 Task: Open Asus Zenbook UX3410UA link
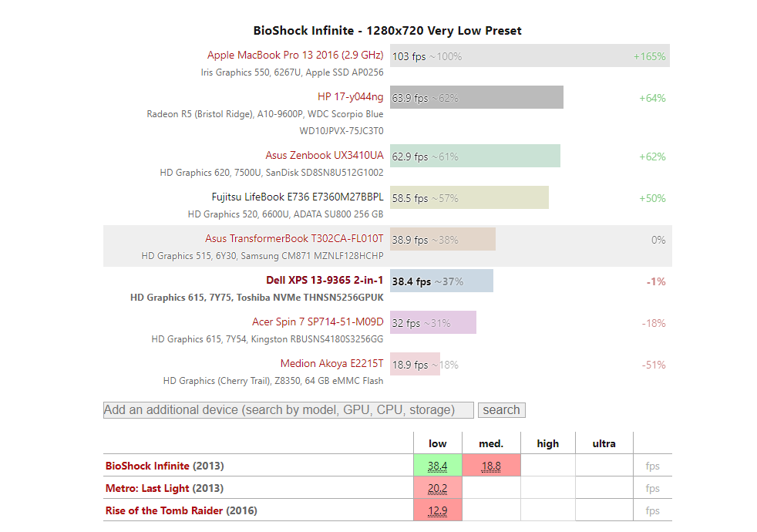(325, 156)
